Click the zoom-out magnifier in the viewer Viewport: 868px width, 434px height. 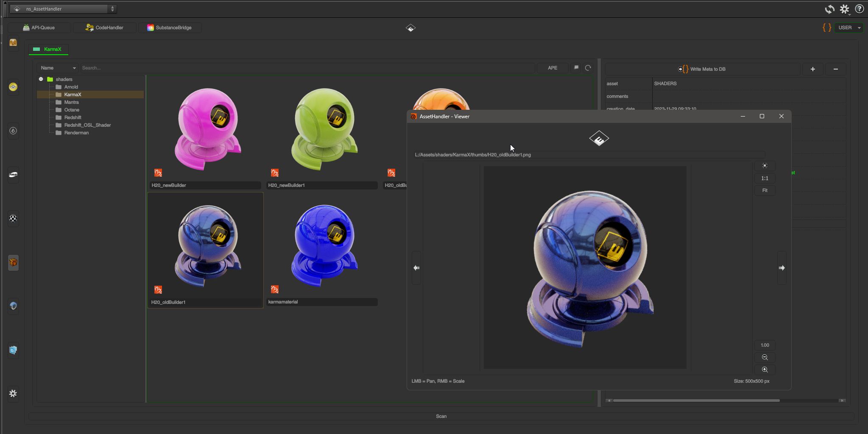point(765,357)
